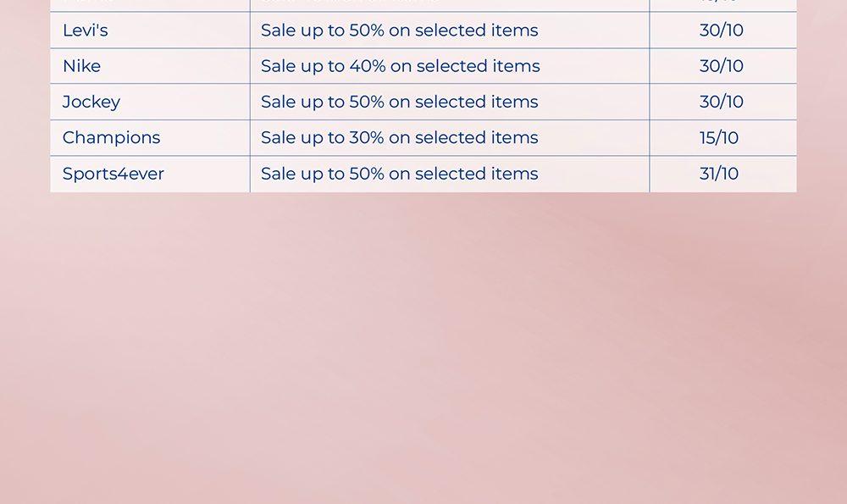Select the cut-off description cell above Levi's row
This screenshot has width=847, height=504.
tap(449, 4)
